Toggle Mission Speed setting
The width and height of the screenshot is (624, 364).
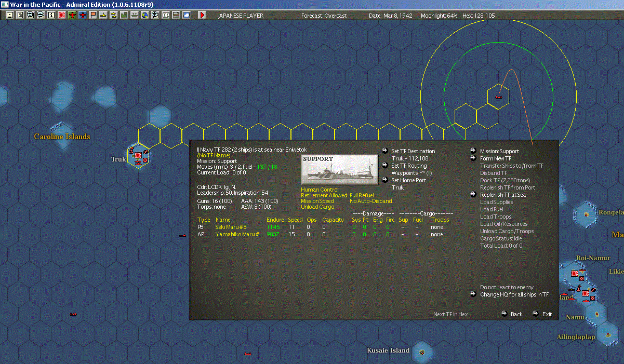pyautogui.click(x=317, y=201)
